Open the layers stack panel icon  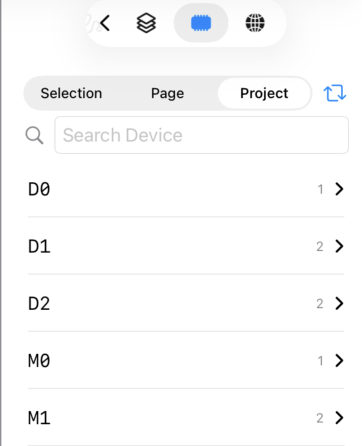pos(146,23)
